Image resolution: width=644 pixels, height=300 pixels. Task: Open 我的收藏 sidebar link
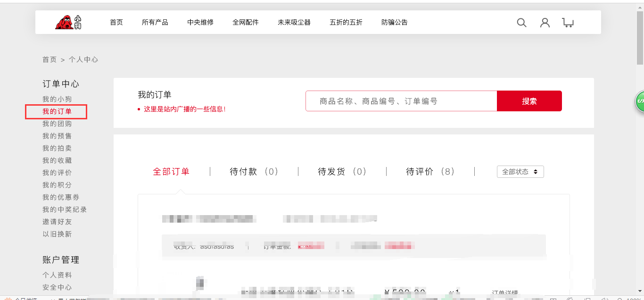pyautogui.click(x=57, y=160)
